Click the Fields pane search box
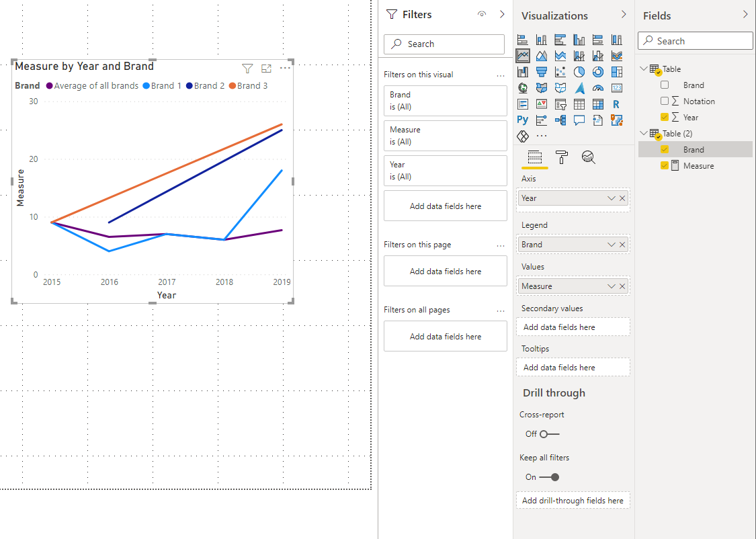This screenshot has height=539, width=756. [696, 41]
